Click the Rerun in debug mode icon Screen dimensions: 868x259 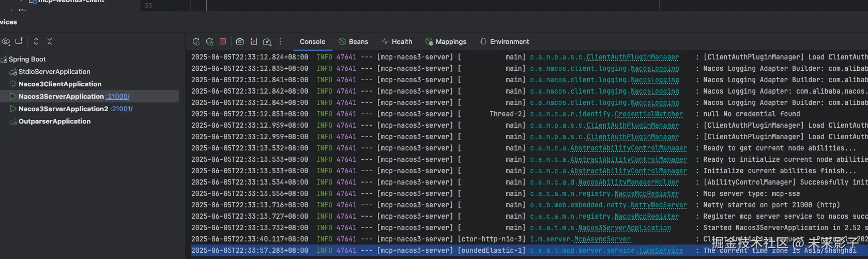pos(209,42)
